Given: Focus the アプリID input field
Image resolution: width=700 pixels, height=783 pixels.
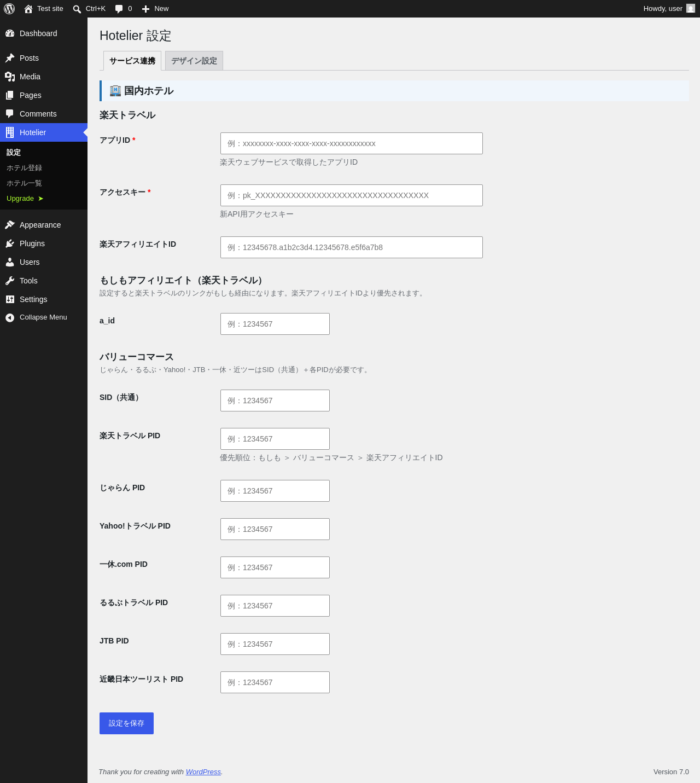Looking at the screenshot, I should pos(352,143).
